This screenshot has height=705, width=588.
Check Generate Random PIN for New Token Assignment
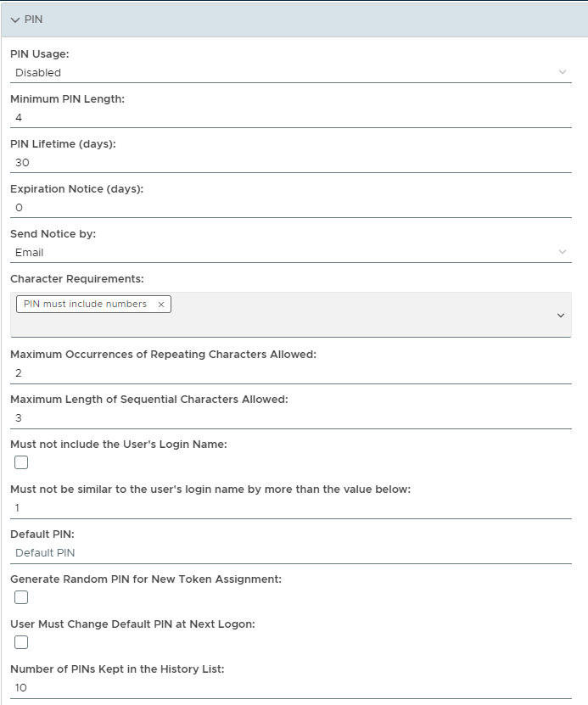(21, 597)
